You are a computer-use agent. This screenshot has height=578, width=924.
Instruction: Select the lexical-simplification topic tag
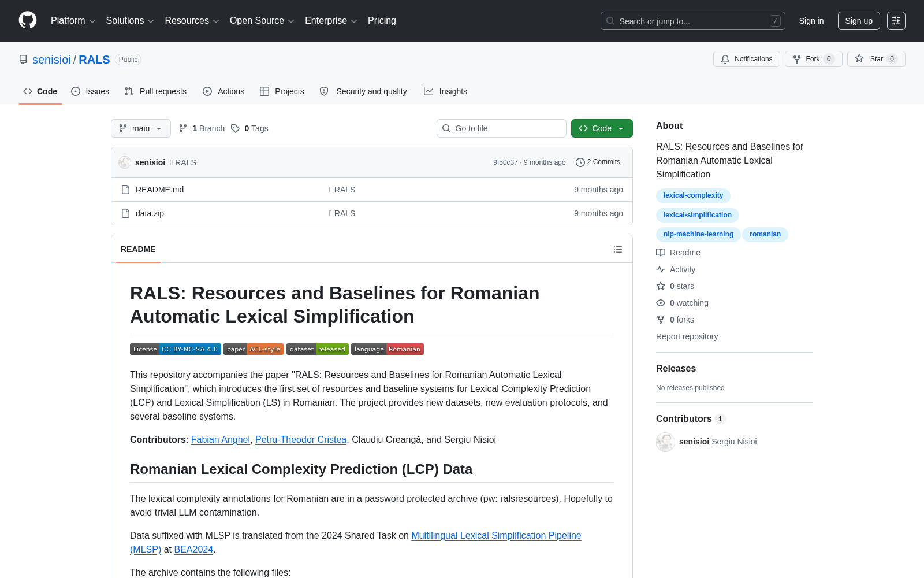[x=697, y=215]
